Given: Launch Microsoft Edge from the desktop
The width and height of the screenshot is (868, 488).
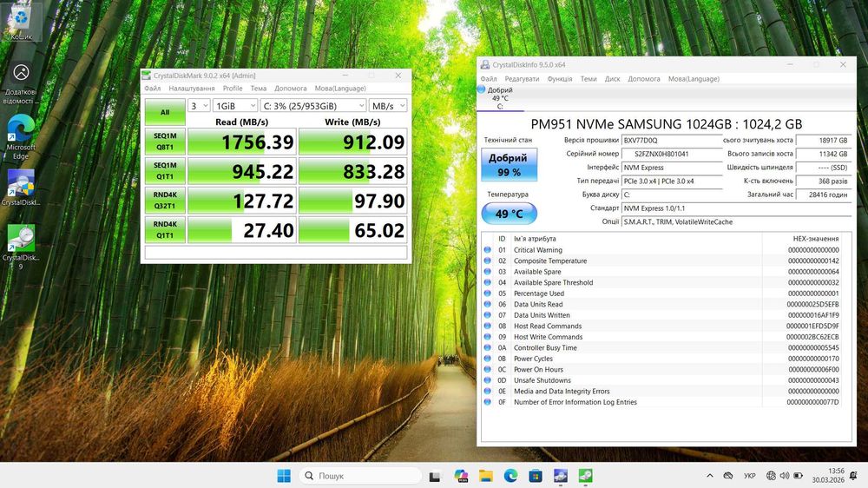Looking at the screenshot, I should 21,137.
